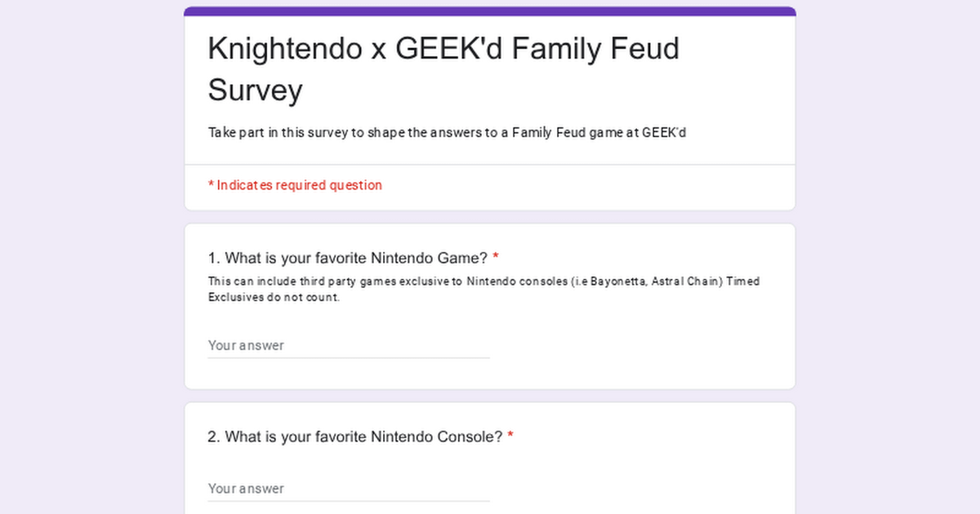The width and height of the screenshot is (980, 514).
Task: Click the form description starting "Take part in this survey"
Action: pos(447,132)
